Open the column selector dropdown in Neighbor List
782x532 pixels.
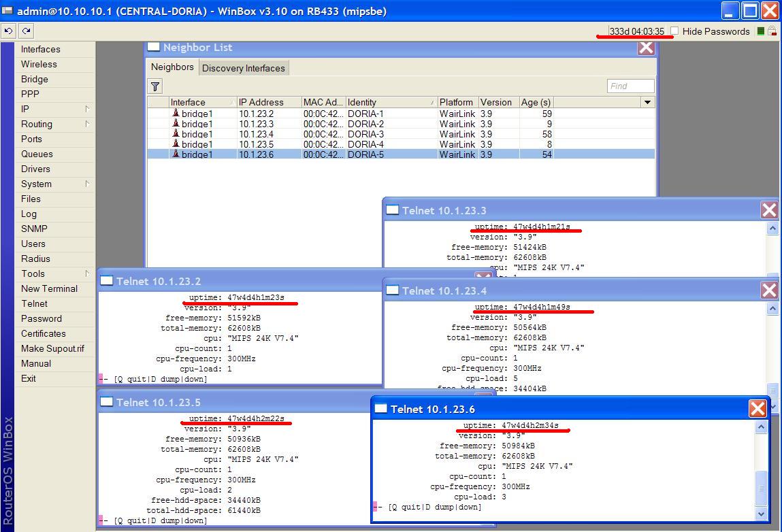[646, 101]
